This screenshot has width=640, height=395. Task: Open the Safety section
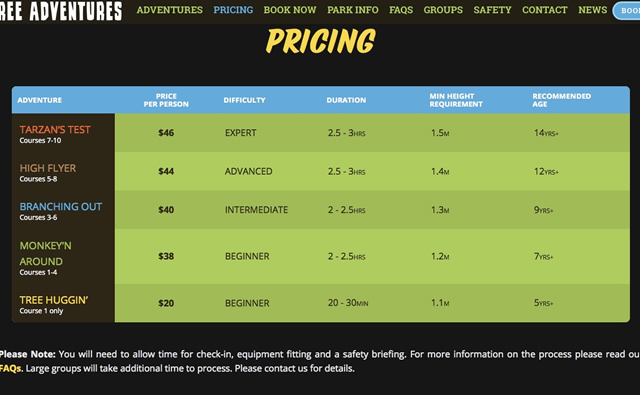[492, 10]
